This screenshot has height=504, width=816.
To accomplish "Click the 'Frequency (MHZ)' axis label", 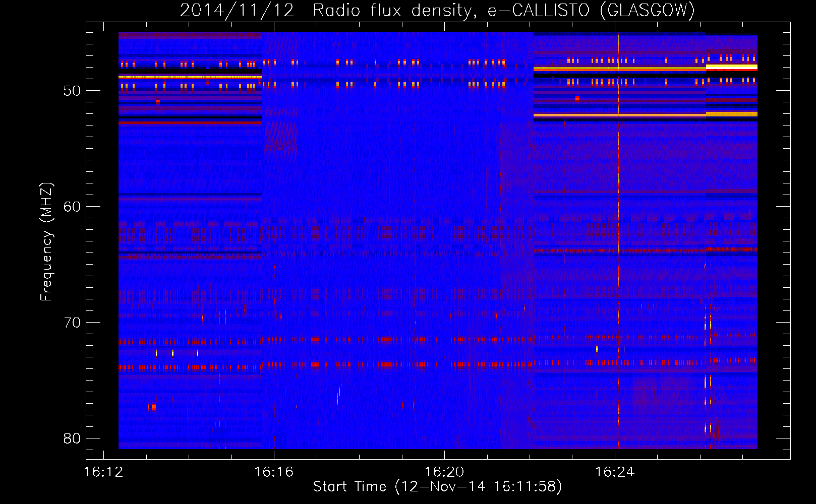I will (46, 242).
